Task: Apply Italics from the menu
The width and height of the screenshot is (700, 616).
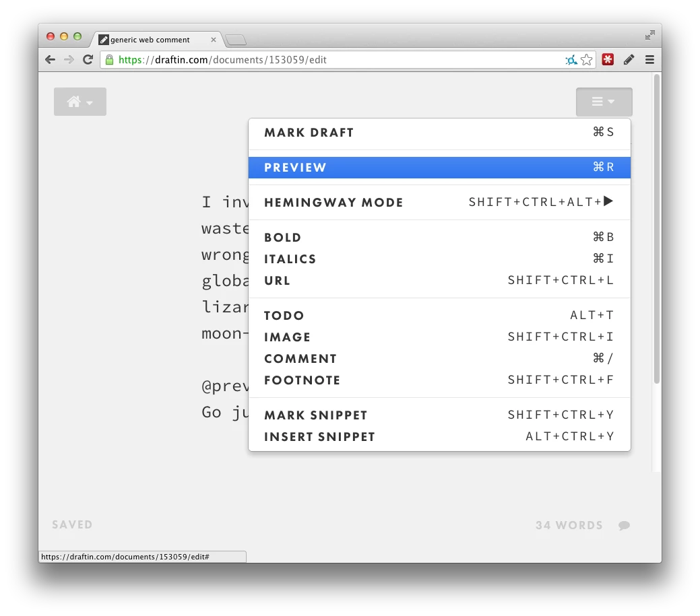Action: (x=439, y=259)
